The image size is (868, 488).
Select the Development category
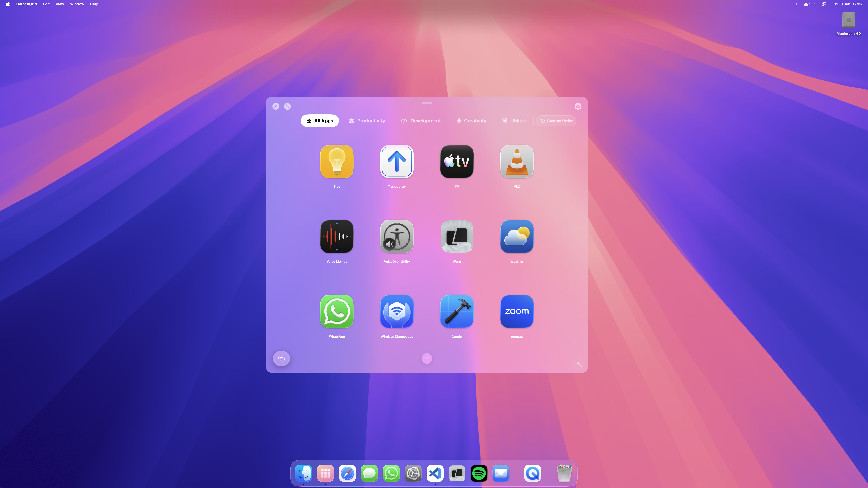coord(421,121)
